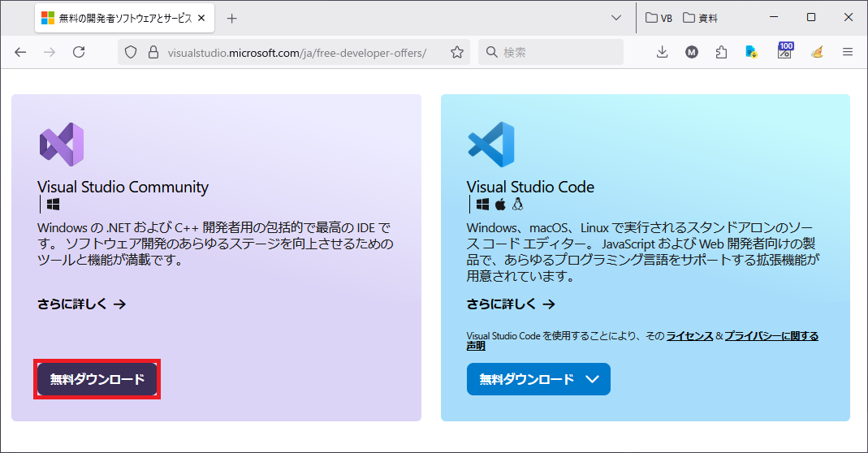Click Windows icon under Visual Studio Community
This screenshot has width=868, height=453.
pyautogui.click(x=53, y=205)
